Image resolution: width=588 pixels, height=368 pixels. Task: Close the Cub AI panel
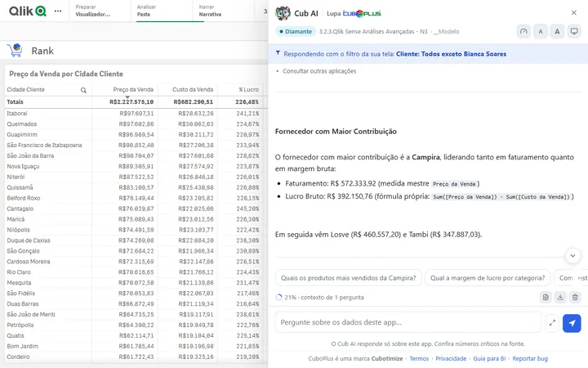[x=574, y=13]
